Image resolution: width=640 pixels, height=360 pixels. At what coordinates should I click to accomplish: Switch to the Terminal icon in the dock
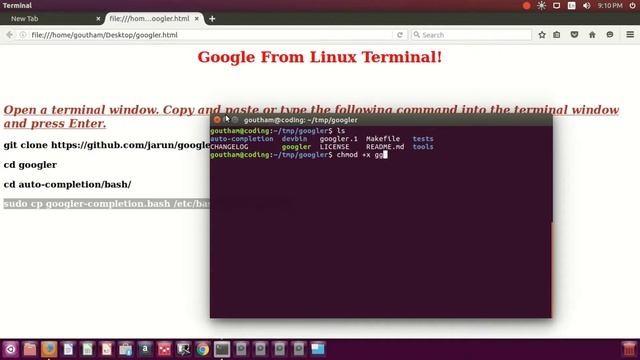pyautogui.click(x=222, y=349)
